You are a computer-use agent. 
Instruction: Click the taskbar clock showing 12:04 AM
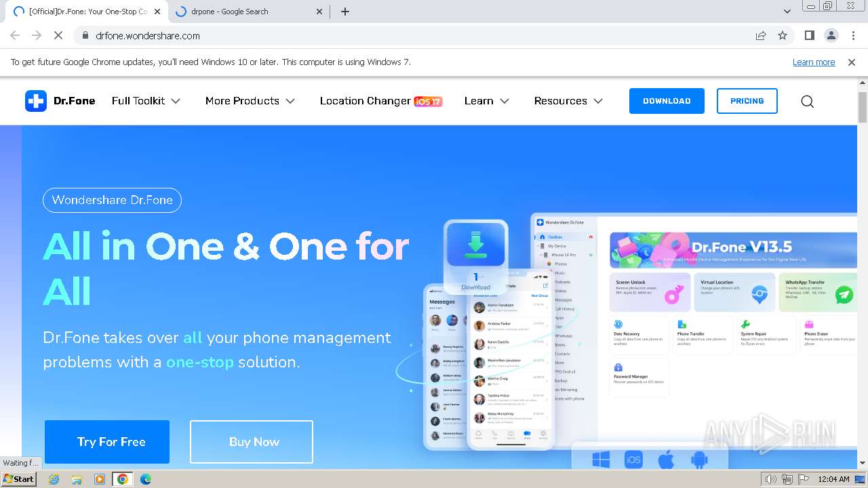point(833,479)
